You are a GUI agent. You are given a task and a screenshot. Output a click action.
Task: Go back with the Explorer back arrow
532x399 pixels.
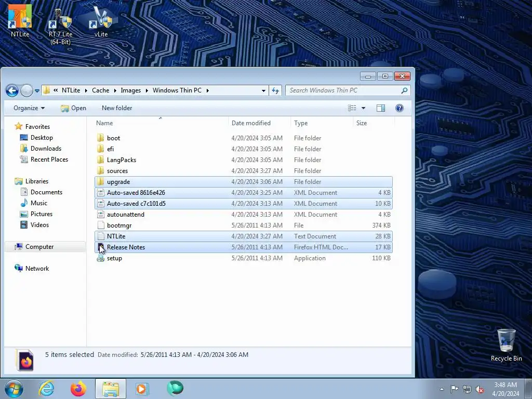coord(12,90)
